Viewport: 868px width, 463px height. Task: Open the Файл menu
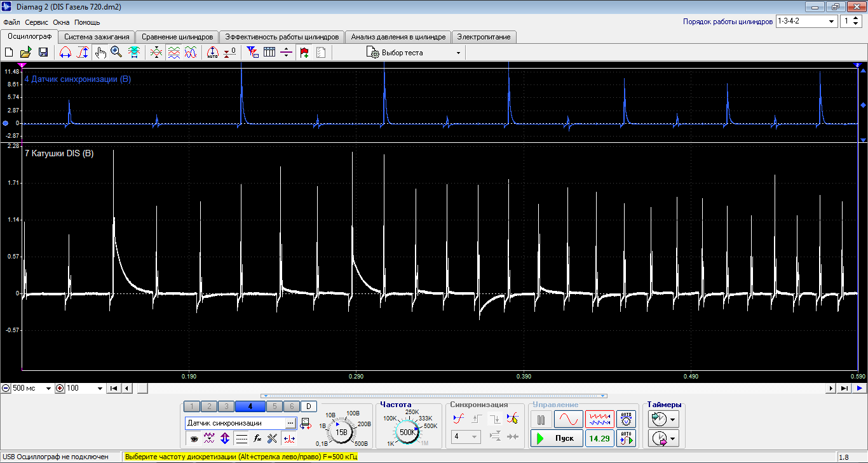click(x=11, y=22)
